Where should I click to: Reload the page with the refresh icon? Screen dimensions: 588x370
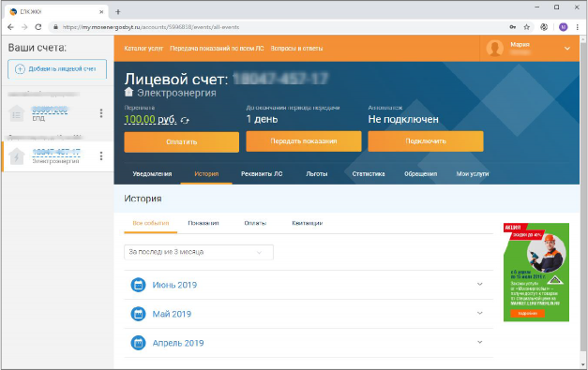pos(38,27)
